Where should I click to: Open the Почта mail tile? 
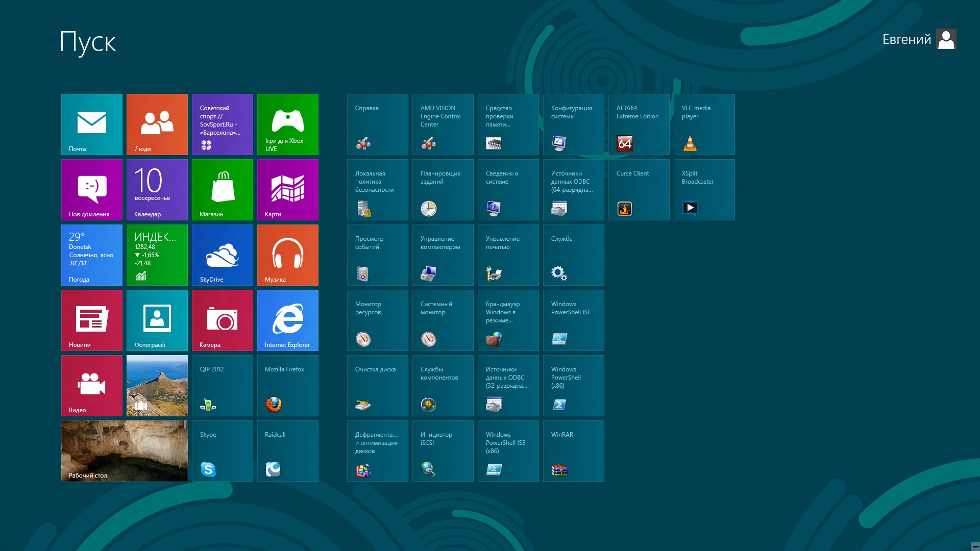pyautogui.click(x=92, y=124)
